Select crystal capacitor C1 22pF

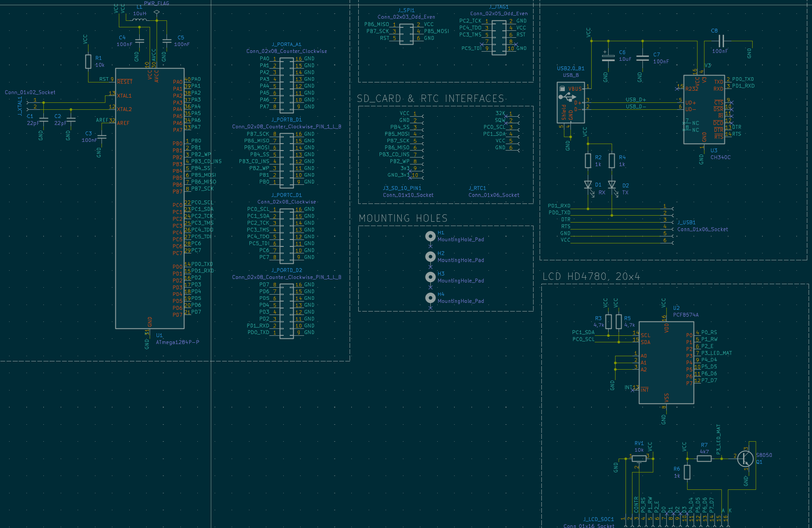point(43,119)
